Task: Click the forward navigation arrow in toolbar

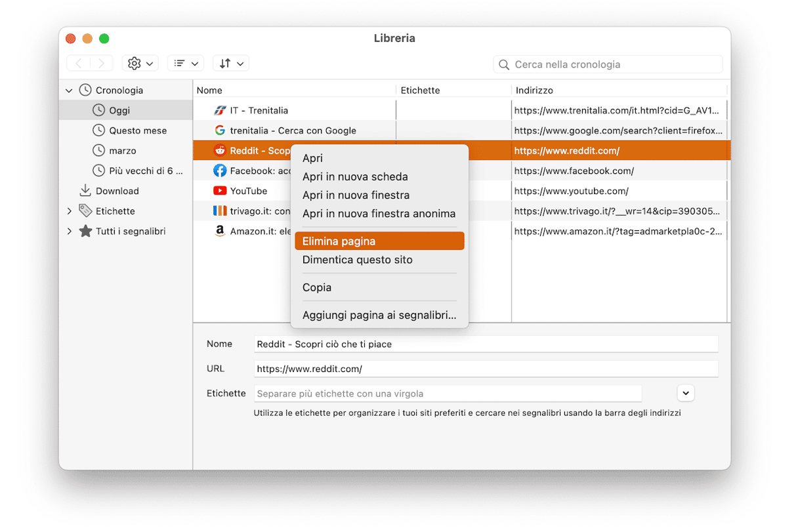Action: pos(101,64)
